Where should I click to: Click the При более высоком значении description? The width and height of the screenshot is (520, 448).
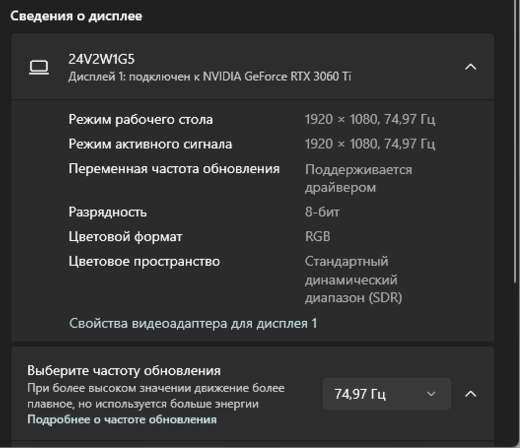point(156,396)
